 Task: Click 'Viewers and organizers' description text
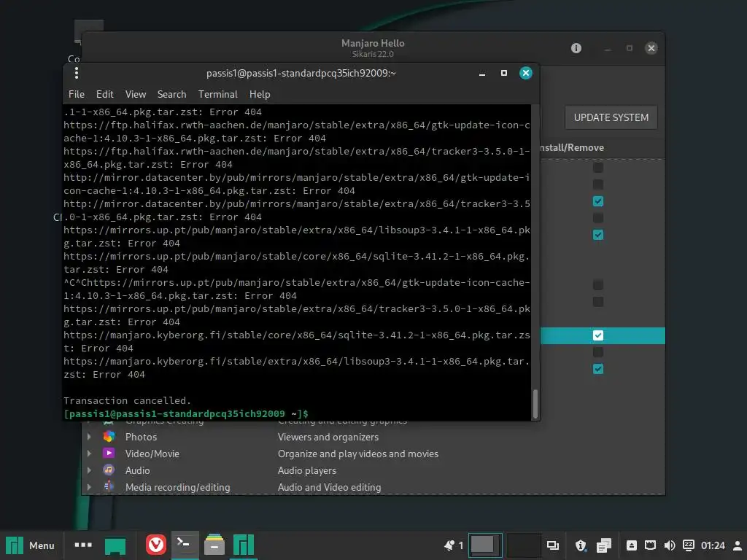coord(328,437)
